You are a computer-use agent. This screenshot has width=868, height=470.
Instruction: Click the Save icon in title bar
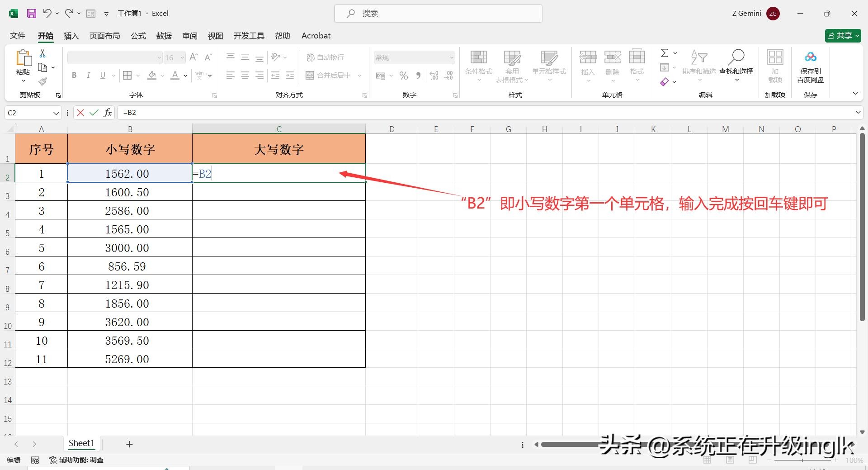[32, 14]
